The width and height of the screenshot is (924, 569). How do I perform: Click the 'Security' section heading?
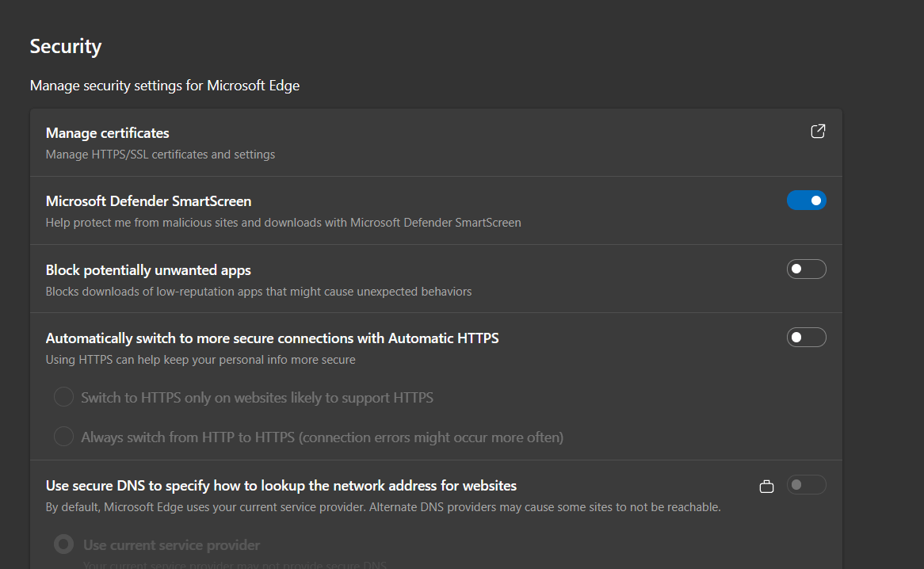coord(66,47)
